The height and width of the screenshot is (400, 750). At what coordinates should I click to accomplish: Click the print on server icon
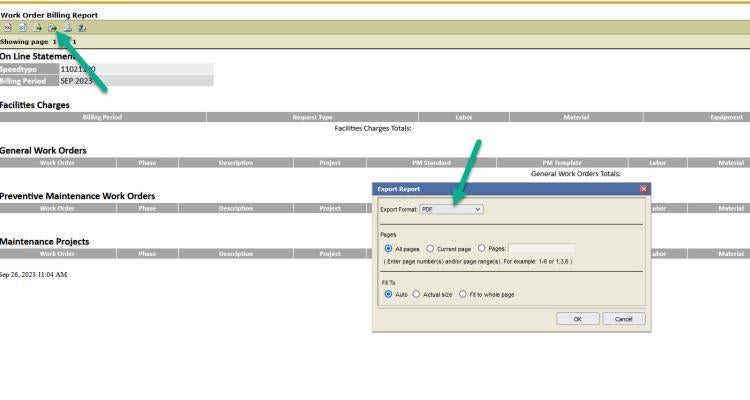click(x=82, y=28)
